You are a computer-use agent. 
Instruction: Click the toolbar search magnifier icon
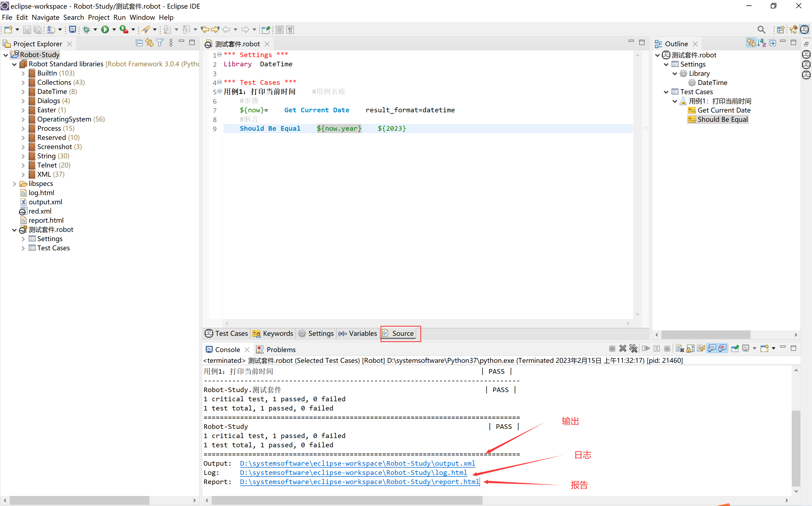click(x=761, y=30)
